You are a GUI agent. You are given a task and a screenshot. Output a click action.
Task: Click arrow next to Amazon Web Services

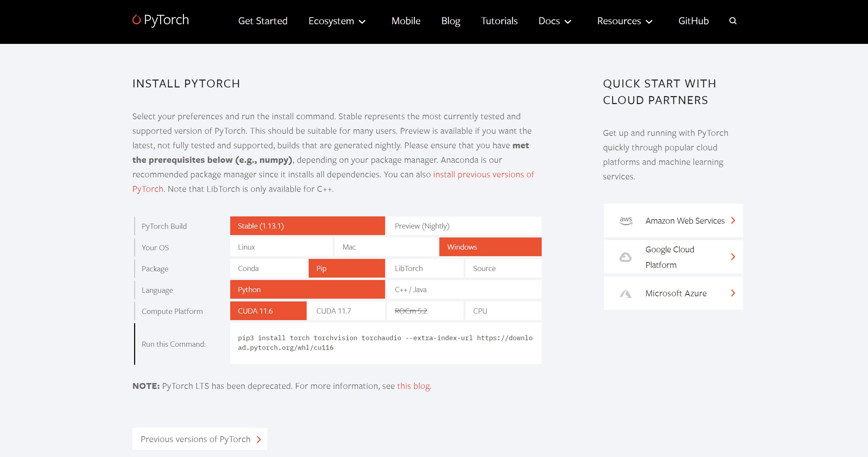coord(733,221)
